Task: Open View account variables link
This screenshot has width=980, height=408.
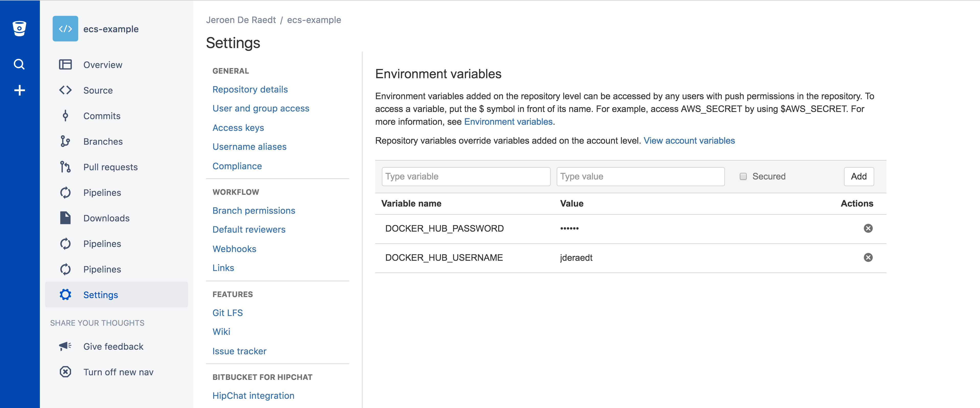Action: [x=689, y=140]
